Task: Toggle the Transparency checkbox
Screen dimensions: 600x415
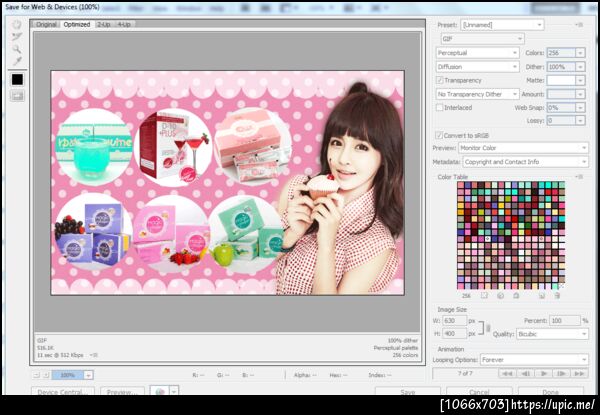Action: coord(440,80)
